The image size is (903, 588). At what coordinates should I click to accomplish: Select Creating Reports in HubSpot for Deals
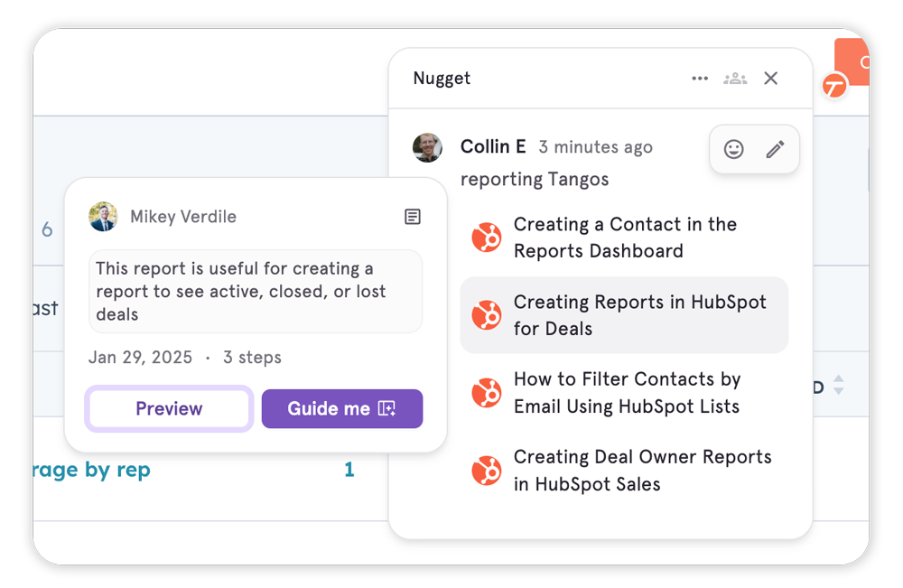[639, 315]
